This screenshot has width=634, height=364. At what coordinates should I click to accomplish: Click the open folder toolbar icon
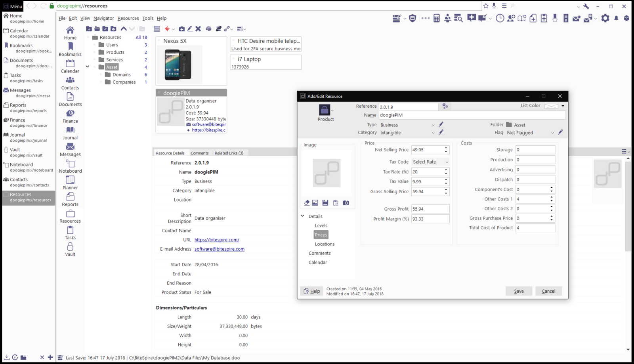(97, 29)
